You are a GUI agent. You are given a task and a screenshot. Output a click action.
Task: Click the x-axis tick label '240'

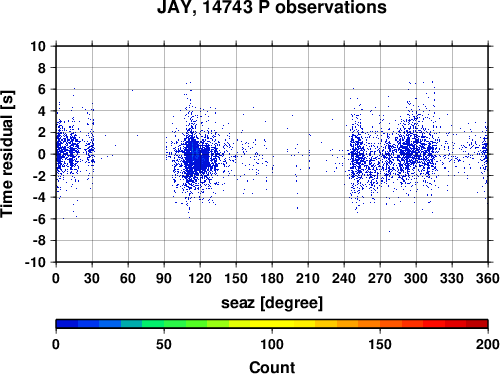click(x=344, y=278)
